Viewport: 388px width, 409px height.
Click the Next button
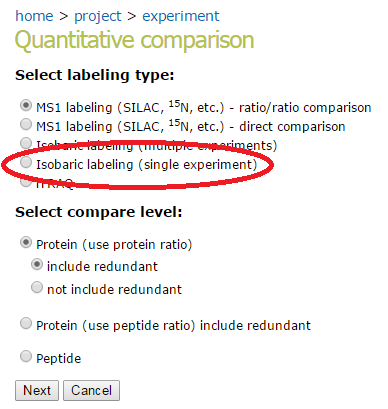37,390
